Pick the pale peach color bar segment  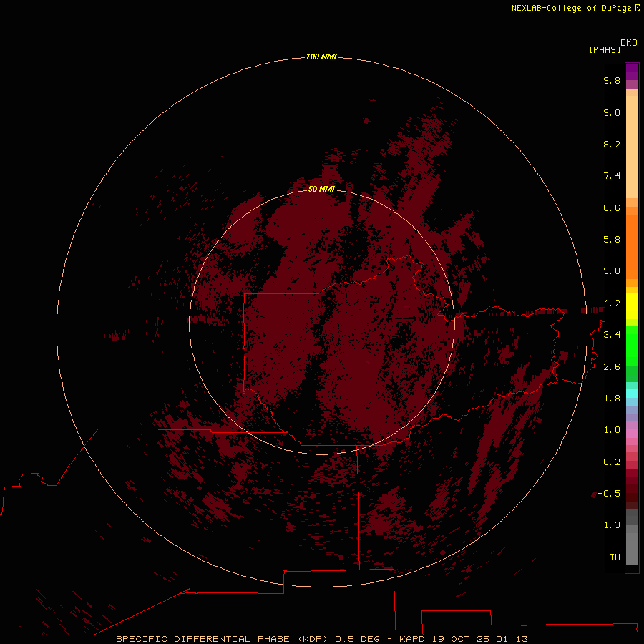[x=632, y=147]
